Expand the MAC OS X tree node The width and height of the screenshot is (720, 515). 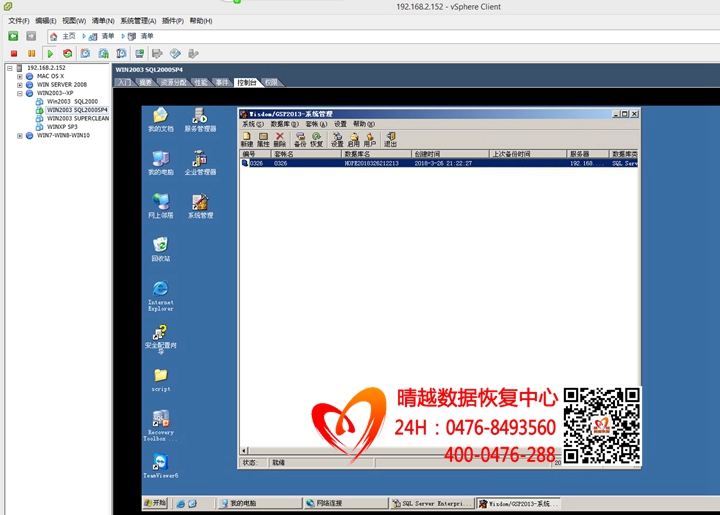pyautogui.click(x=20, y=77)
